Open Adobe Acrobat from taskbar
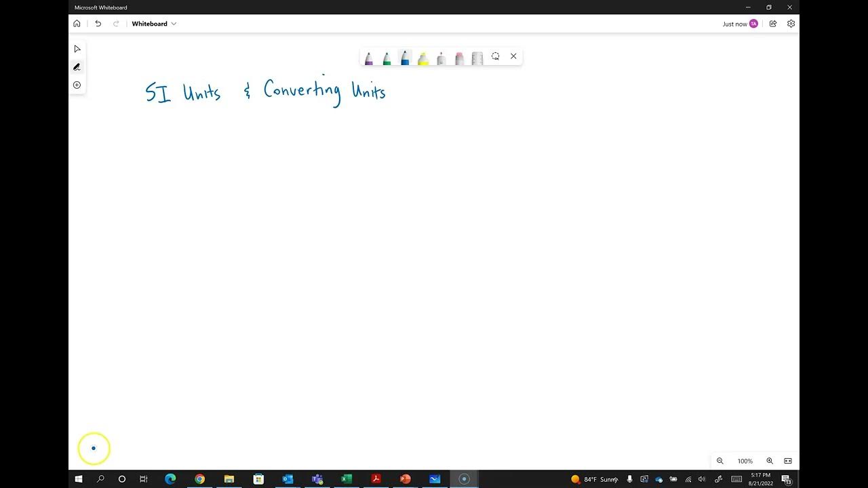868x488 pixels. click(376, 479)
